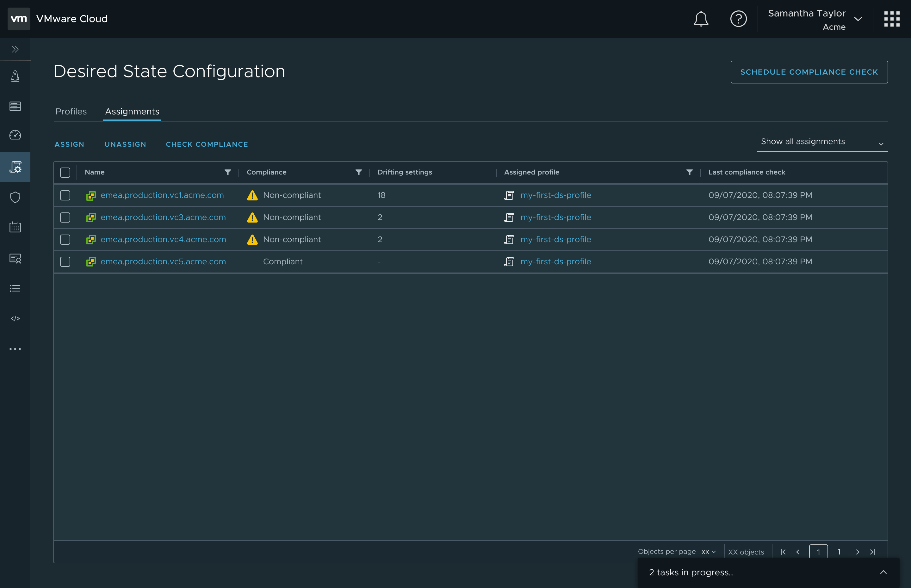Check the emea.production.vc1.acme.com row checkbox

point(65,195)
